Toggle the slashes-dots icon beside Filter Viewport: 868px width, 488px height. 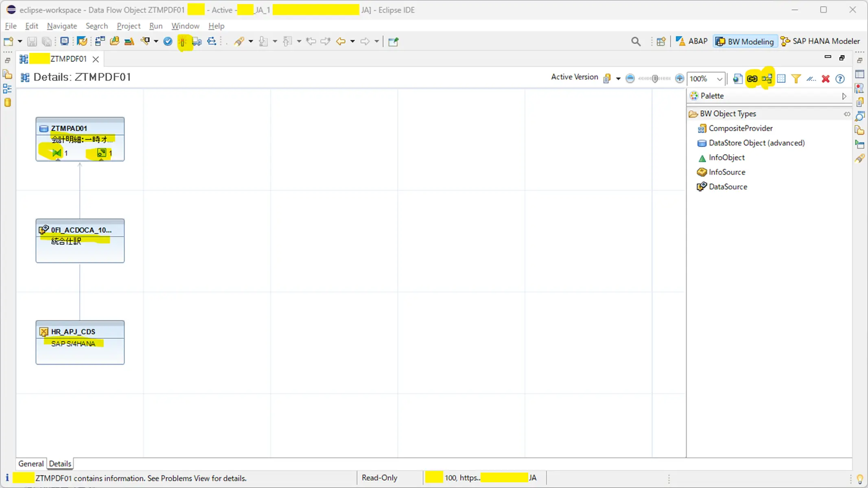coord(811,78)
